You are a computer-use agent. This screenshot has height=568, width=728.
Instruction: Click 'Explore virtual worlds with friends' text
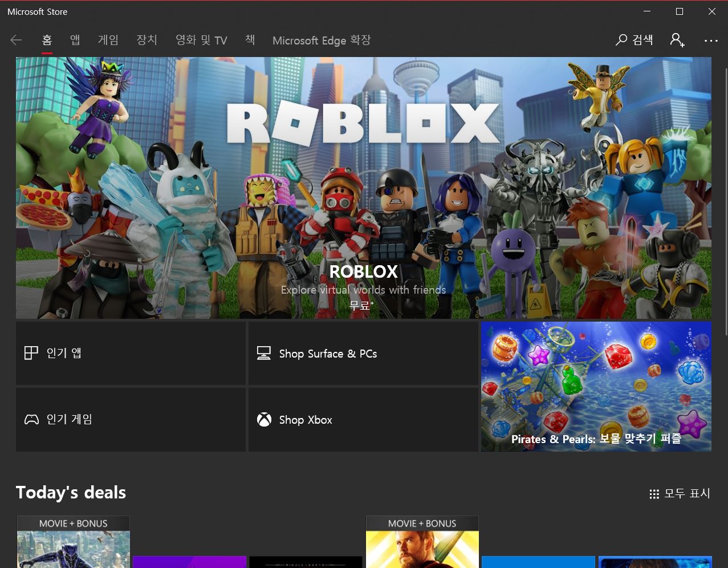(364, 290)
